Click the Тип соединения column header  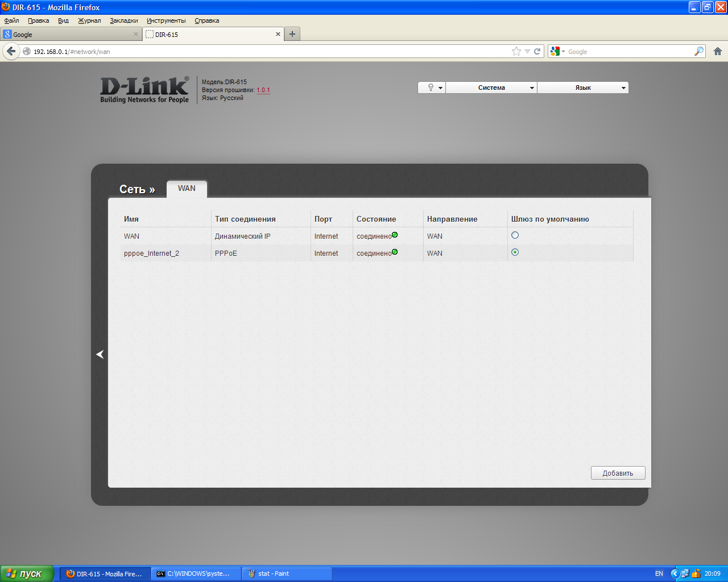(245, 219)
